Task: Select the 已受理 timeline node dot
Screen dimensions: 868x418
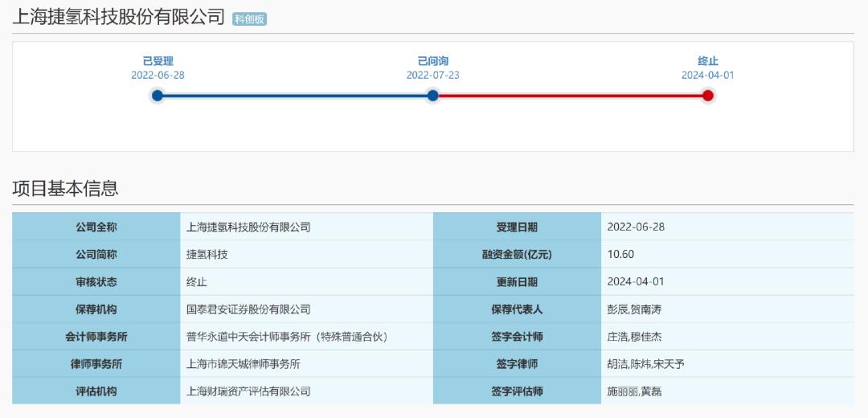Action: [158, 96]
